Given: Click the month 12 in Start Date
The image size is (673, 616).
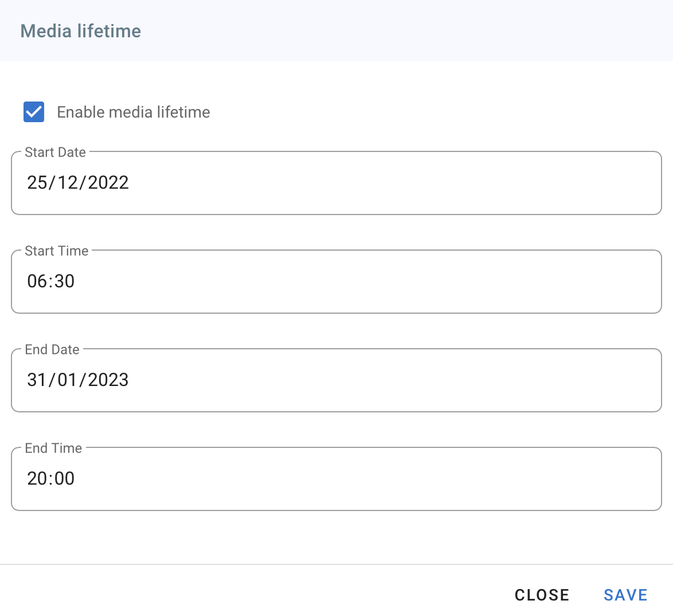Looking at the screenshot, I should coord(68,183).
